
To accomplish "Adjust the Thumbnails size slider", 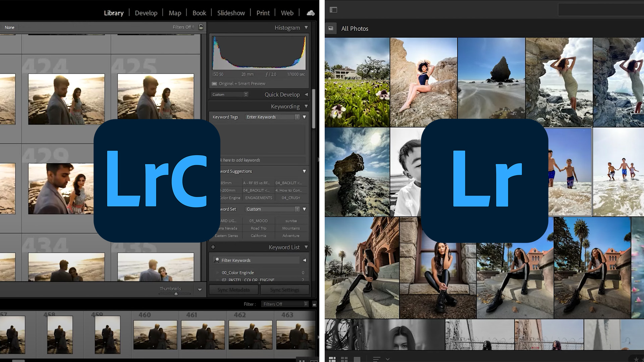I will point(175,293).
